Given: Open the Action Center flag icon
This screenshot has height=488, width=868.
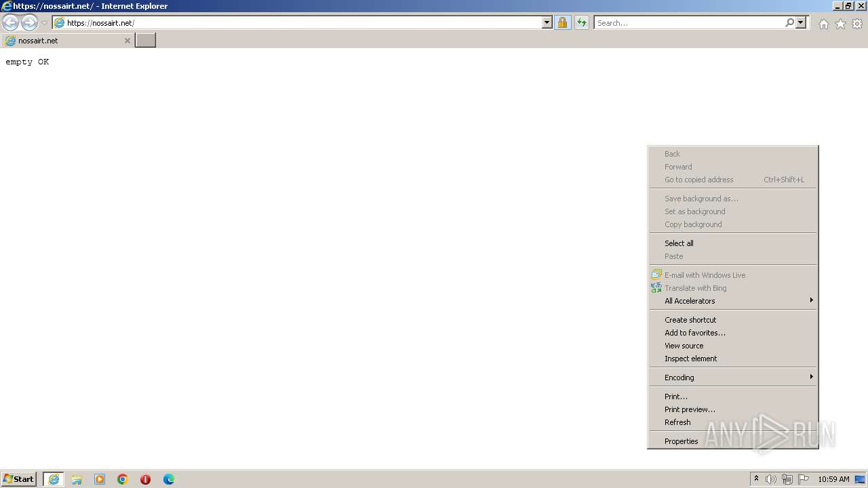Looking at the screenshot, I should [804, 479].
